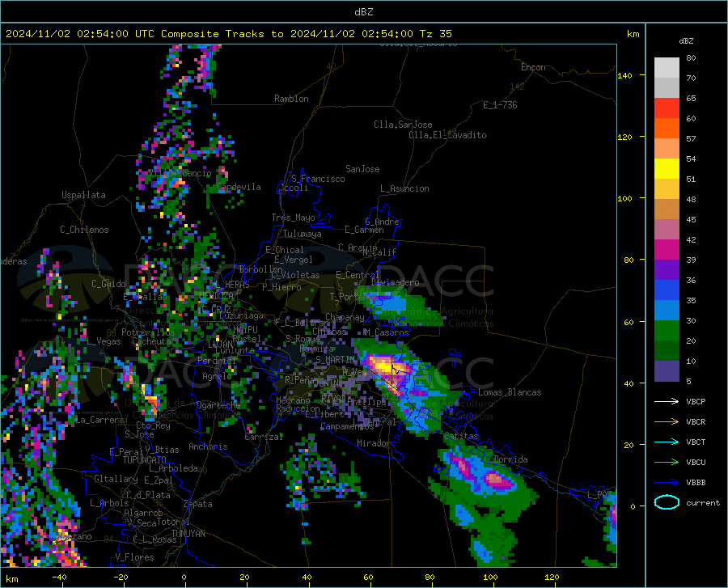Viewport: 728px width, 588px height.
Task: Click the 140 km vertical axis tick
Action: 624,75
